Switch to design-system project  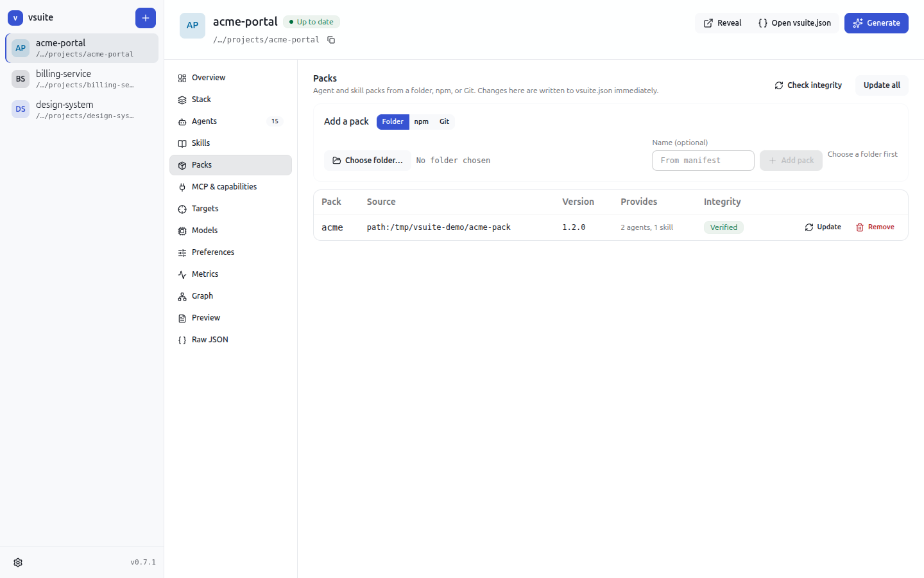(82, 110)
